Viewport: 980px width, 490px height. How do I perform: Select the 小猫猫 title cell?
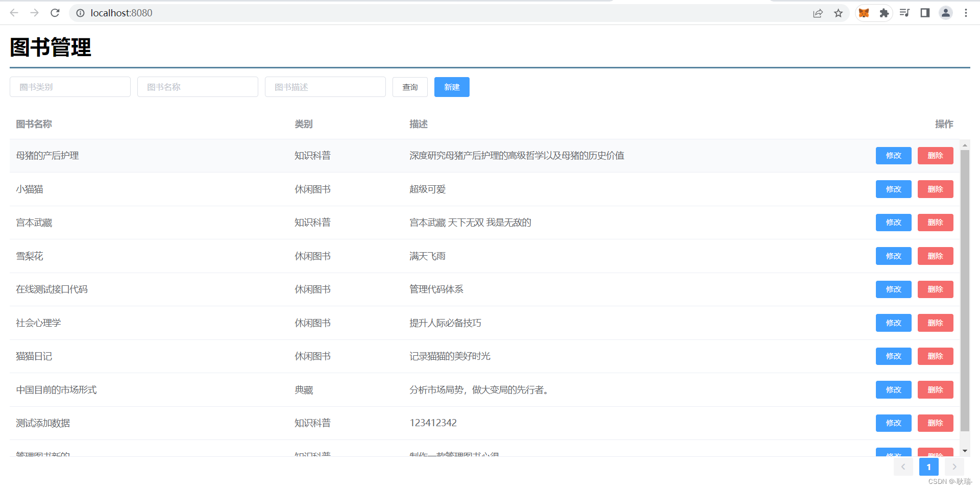(30, 189)
